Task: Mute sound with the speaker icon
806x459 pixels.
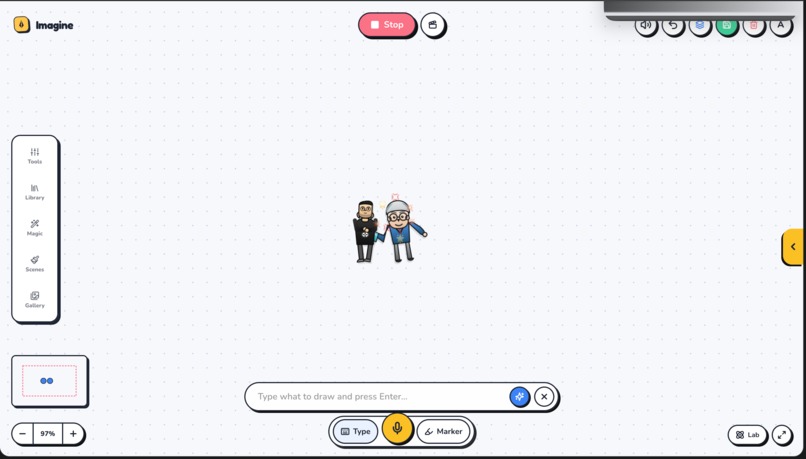Action: tap(646, 25)
